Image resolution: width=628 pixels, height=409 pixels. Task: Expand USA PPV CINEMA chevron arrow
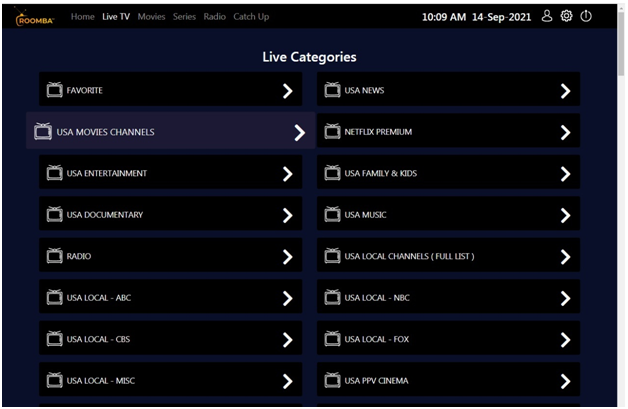(565, 380)
